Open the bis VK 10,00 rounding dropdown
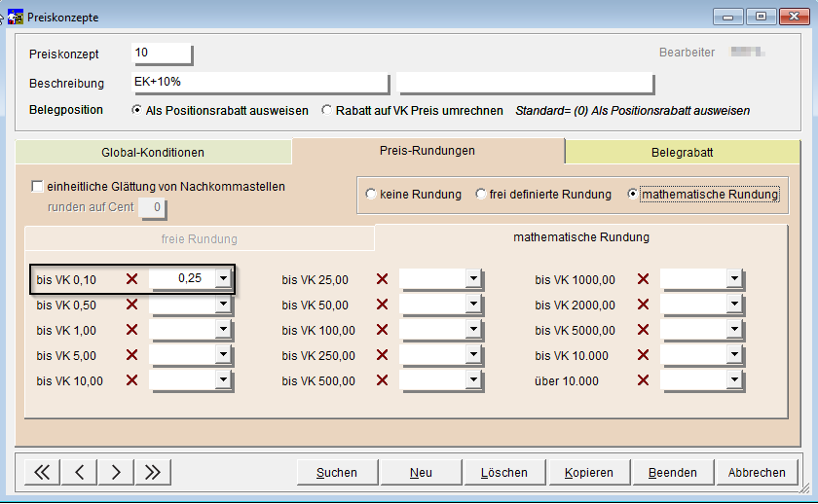The width and height of the screenshot is (818, 504). tap(223, 380)
